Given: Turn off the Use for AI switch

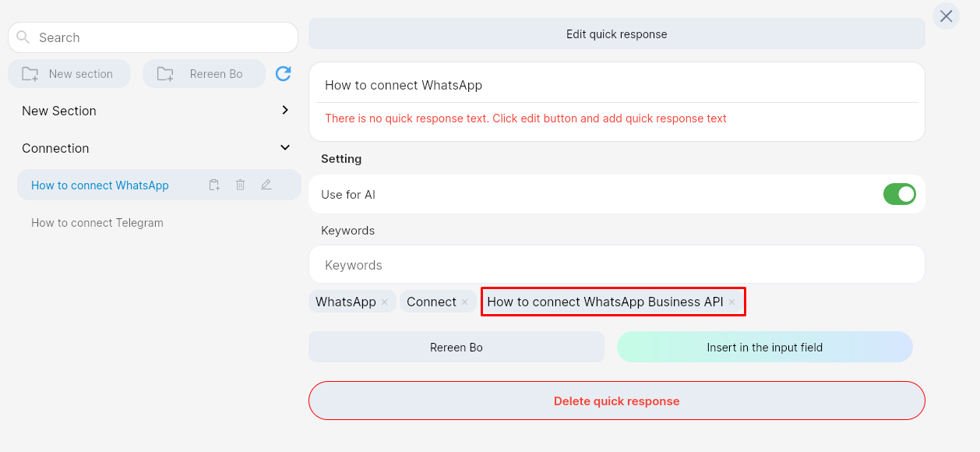Looking at the screenshot, I should coord(899,194).
